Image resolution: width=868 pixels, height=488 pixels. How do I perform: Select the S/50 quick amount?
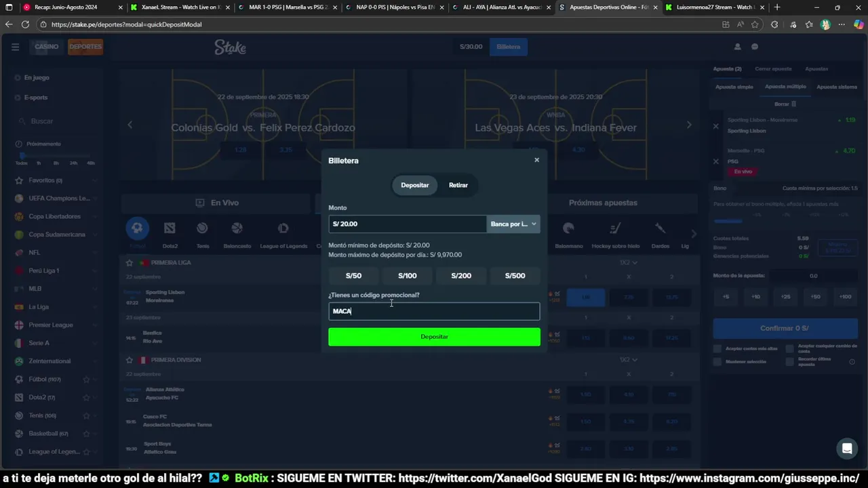353,276
